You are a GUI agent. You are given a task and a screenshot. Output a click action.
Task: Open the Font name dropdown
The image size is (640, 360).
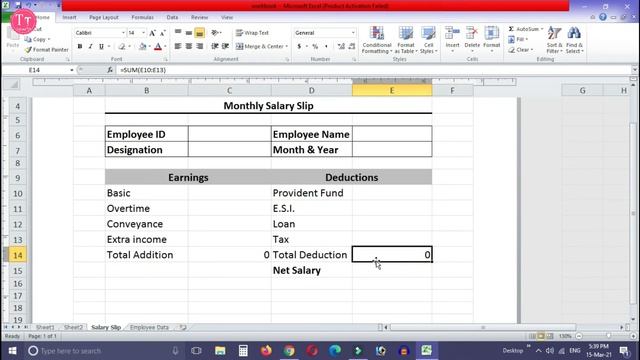pos(123,33)
